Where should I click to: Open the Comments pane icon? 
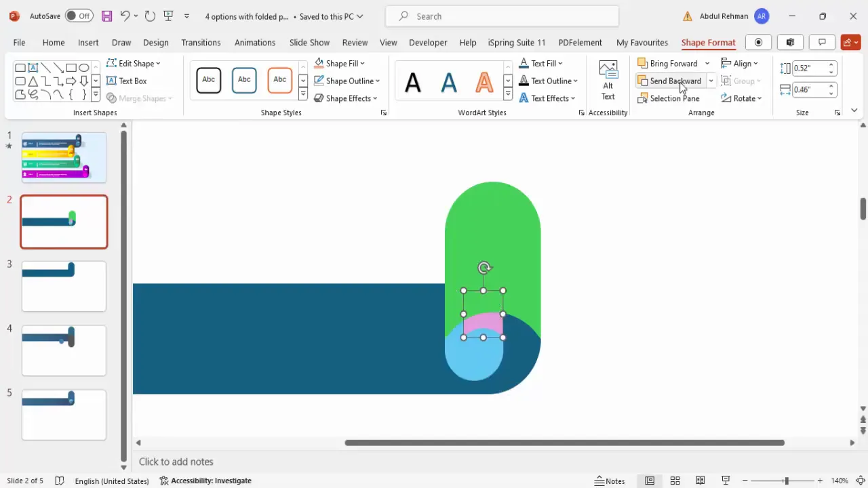[x=822, y=42]
